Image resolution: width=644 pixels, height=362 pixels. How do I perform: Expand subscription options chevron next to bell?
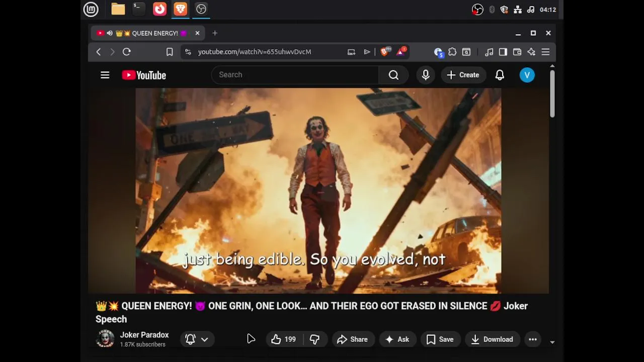205,339
